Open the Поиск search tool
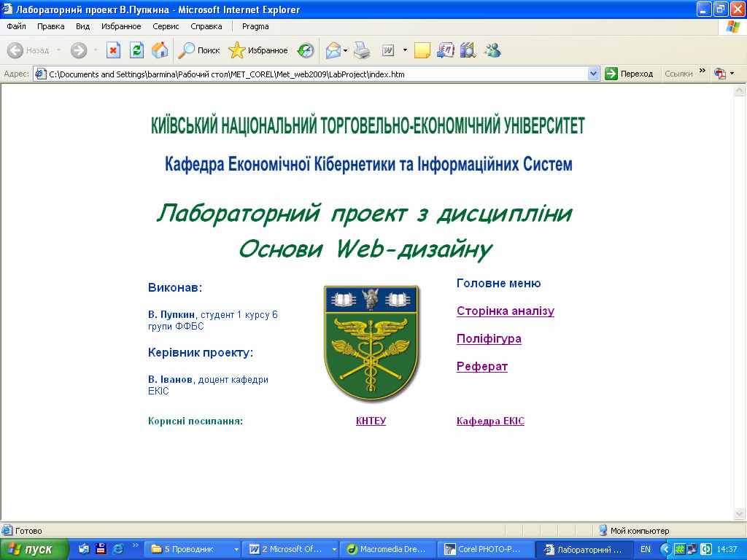 pos(199,50)
